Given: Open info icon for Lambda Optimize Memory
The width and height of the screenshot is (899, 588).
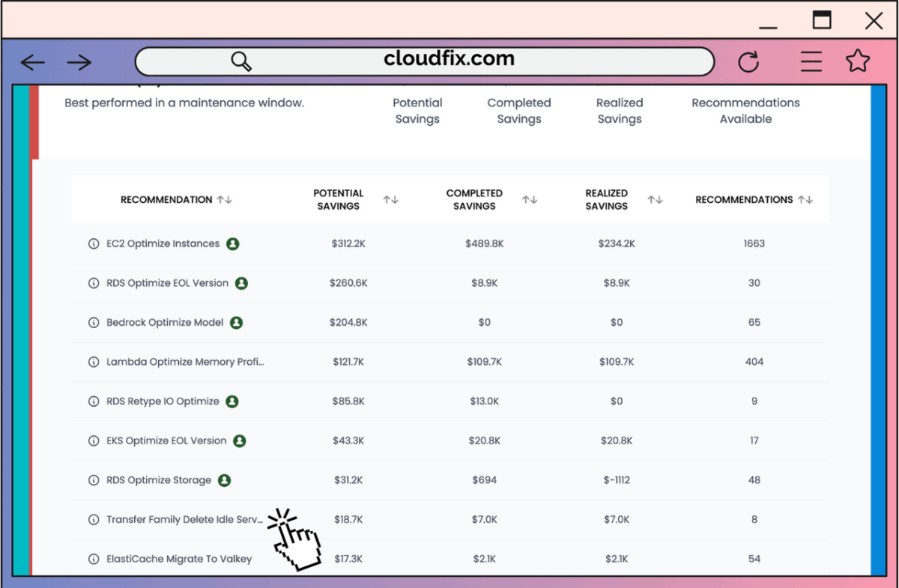Looking at the screenshot, I should [94, 362].
